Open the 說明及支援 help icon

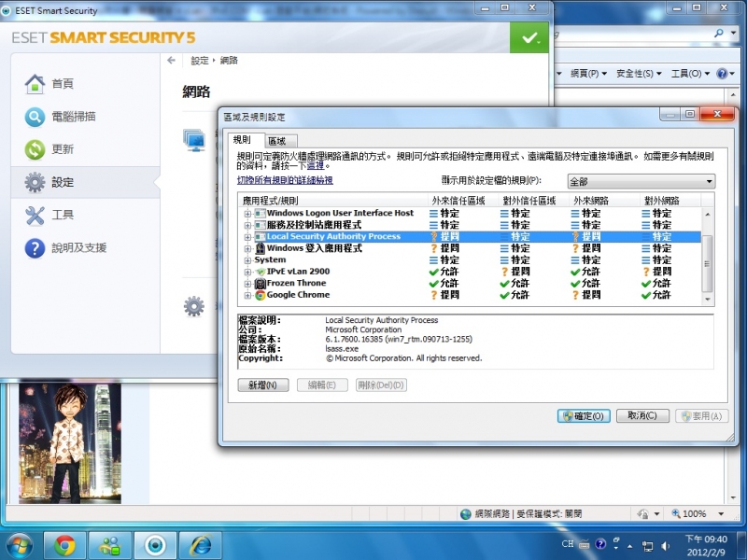point(35,248)
